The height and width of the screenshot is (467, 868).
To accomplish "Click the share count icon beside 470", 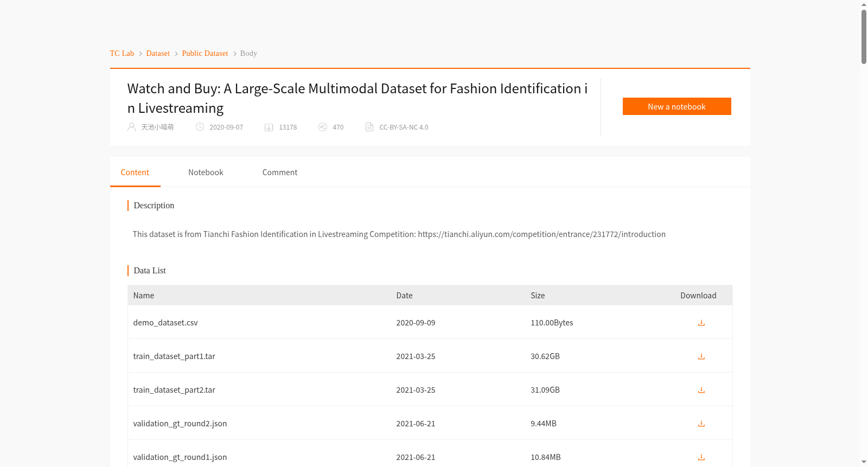I will coord(323,127).
